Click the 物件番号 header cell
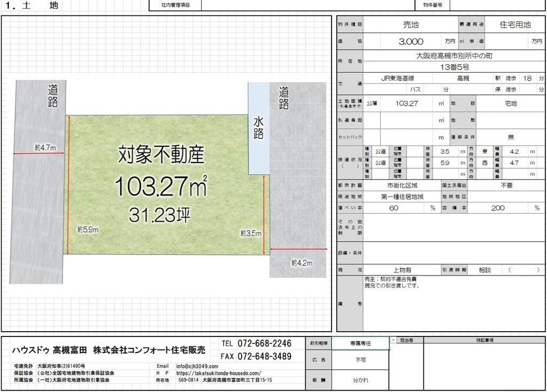This screenshot has width=547, height=392. click(x=433, y=5)
